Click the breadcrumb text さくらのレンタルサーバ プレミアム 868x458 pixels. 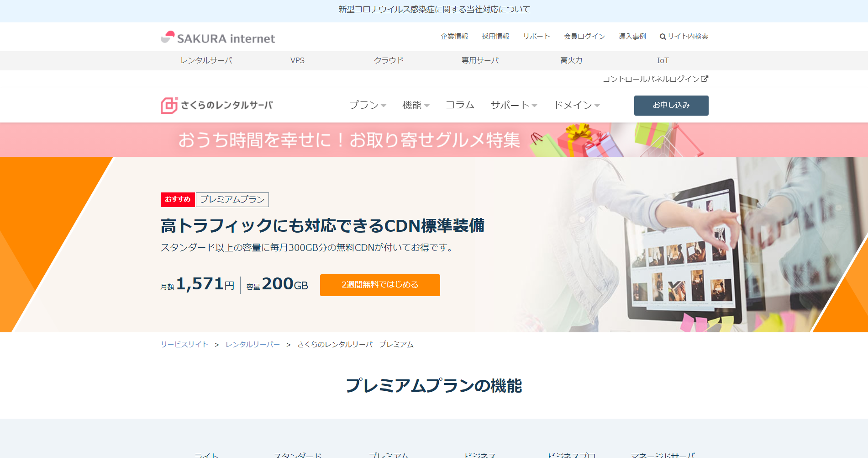tap(355, 345)
